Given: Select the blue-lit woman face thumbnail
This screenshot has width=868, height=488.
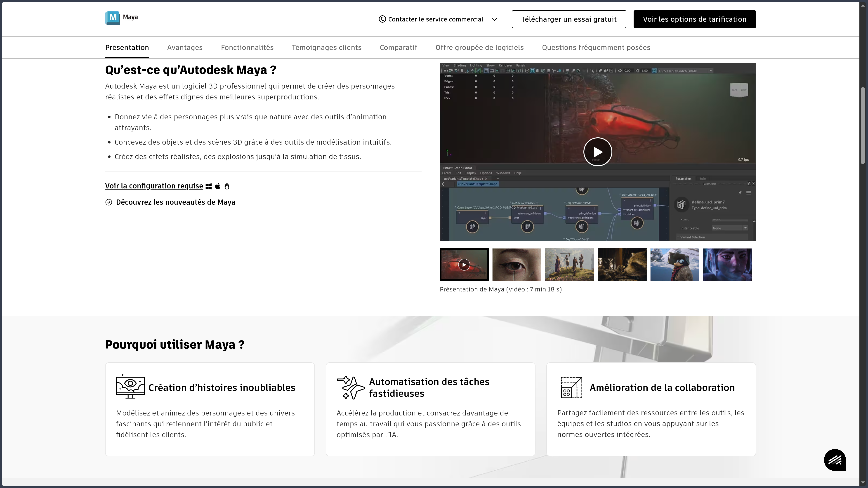Looking at the screenshot, I should click(x=727, y=265).
